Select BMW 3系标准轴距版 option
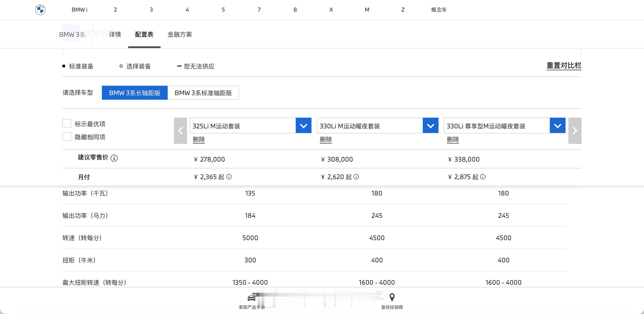Image resolution: width=644 pixels, height=314 pixels. tap(203, 93)
